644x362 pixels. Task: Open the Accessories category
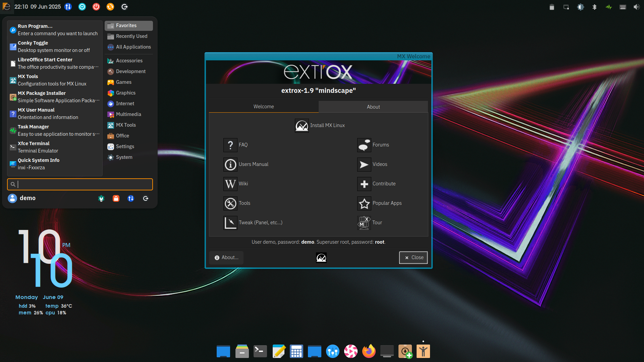[x=129, y=61]
